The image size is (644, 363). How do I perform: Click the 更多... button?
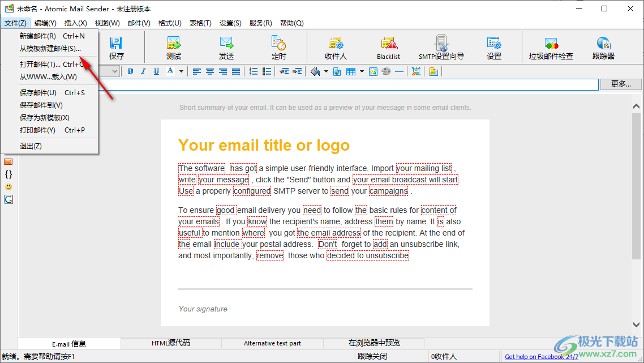(621, 84)
